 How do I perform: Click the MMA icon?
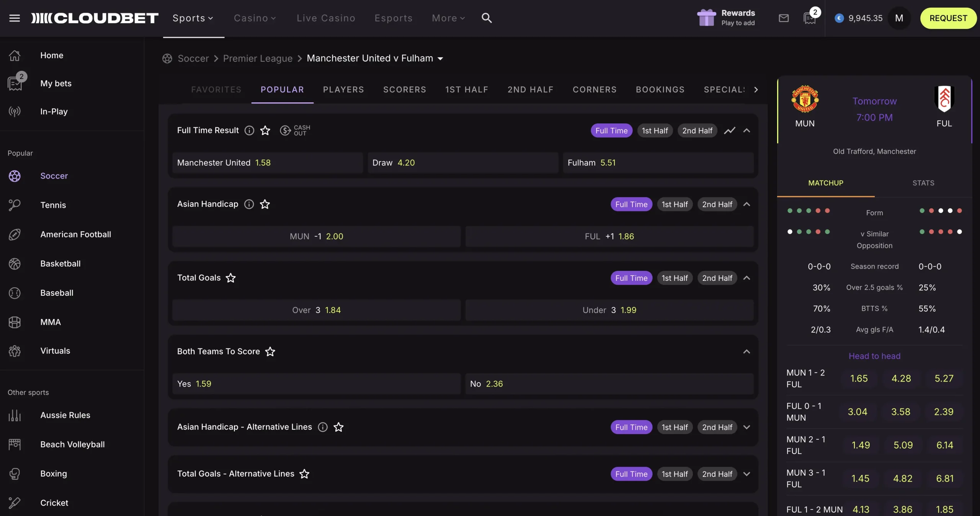[x=15, y=322]
